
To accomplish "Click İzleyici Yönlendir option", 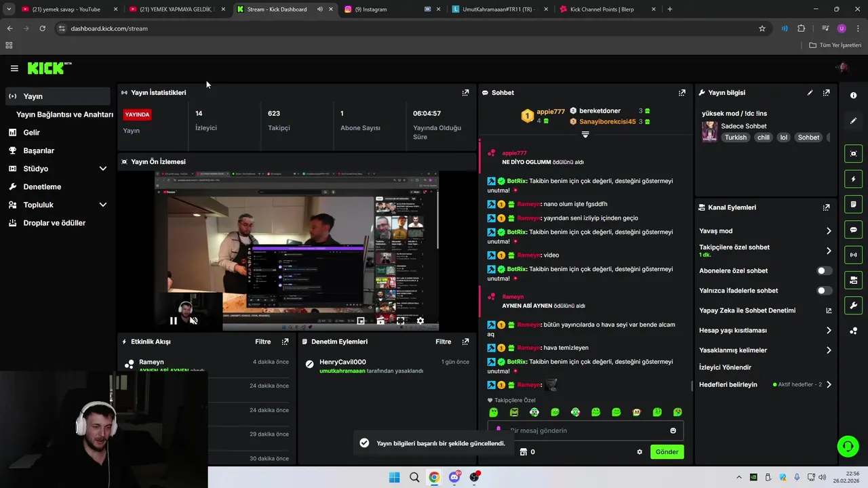I will [x=725, y=367].
